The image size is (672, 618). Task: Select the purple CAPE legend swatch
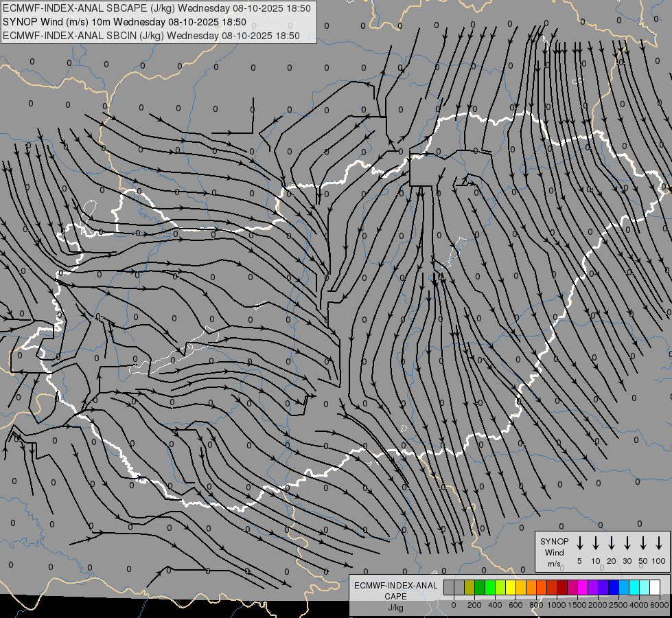[x=594, y=587]
